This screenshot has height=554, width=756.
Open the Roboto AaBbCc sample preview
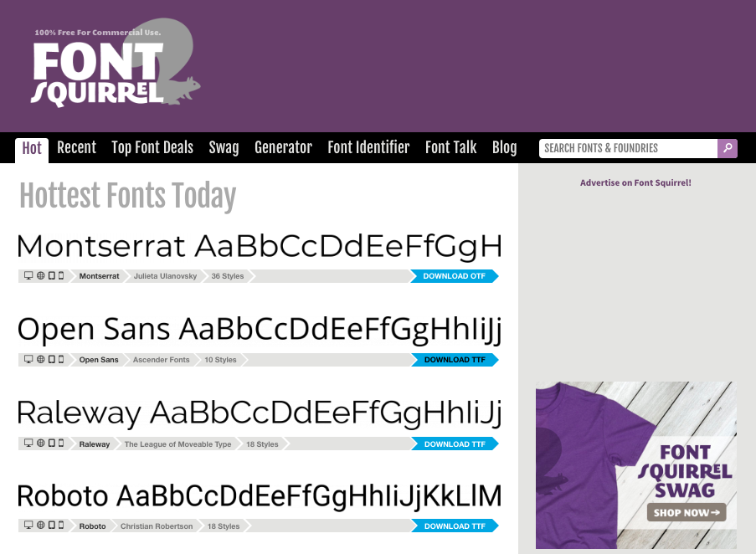point(260,496)
